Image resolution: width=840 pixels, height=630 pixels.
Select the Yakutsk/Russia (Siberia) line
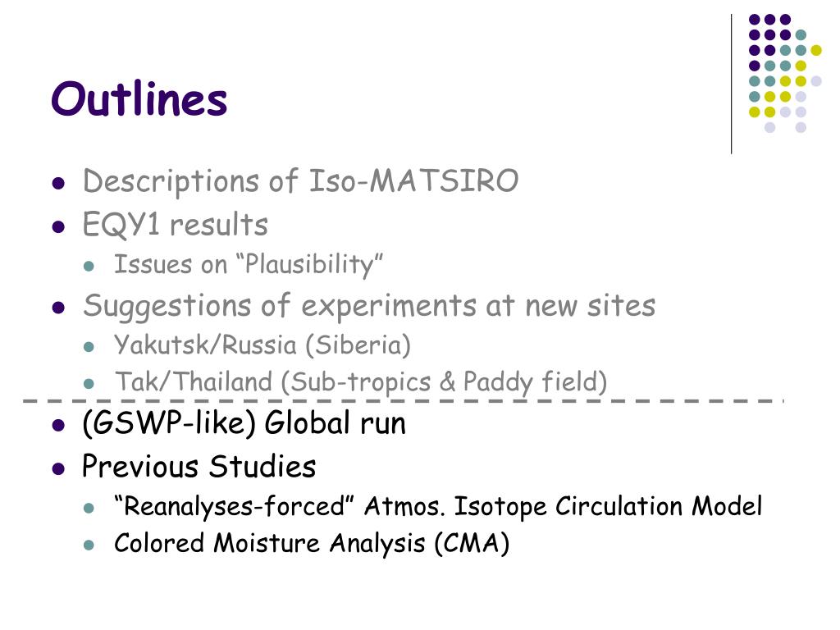[262, 345]
